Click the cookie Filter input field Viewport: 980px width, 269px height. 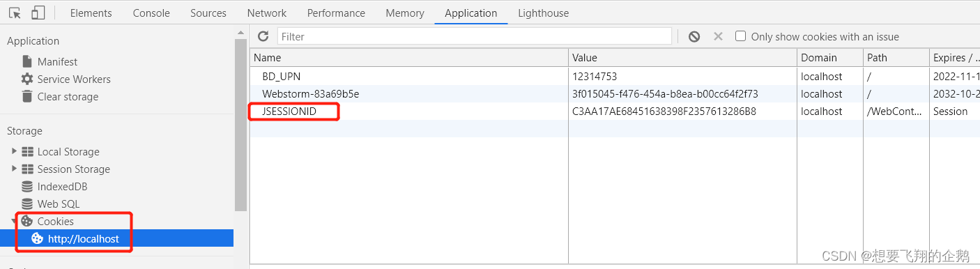tap(474, 36)
